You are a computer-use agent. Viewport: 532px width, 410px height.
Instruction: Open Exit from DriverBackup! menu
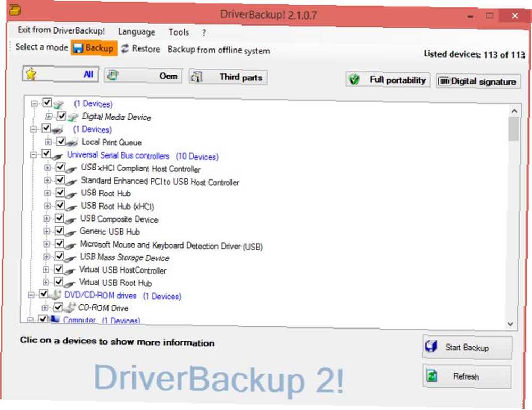[61, 30]
